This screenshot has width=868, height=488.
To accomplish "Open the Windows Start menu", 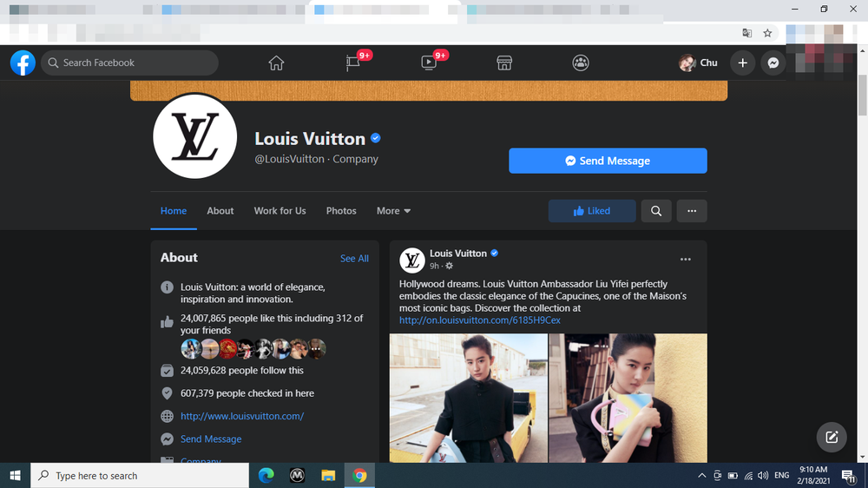I will (x=15, y=475).
